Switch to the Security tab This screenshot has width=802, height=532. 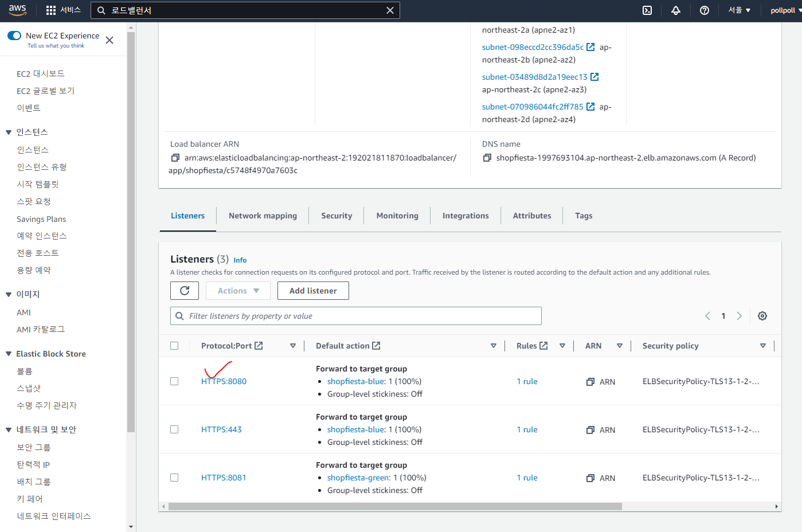[x=337, y=216]
